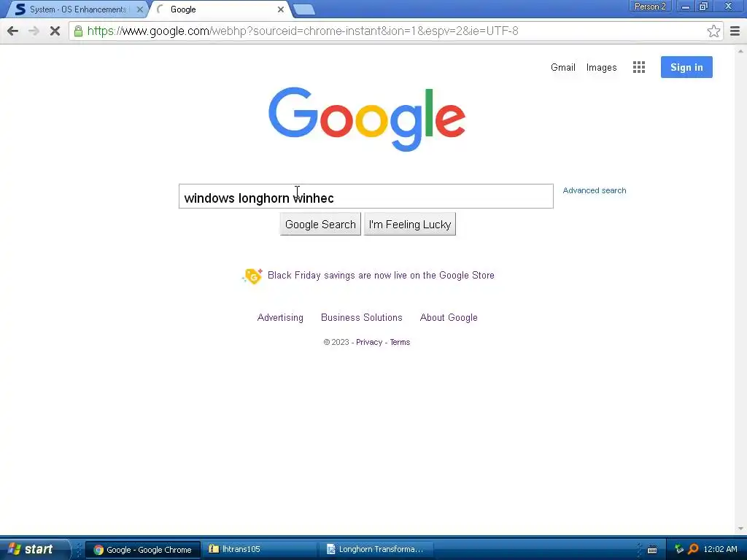This screenshot has height=560, width=747.
Task: Open the Black Friday Google Store link
Action: click(x=381, y=275)
